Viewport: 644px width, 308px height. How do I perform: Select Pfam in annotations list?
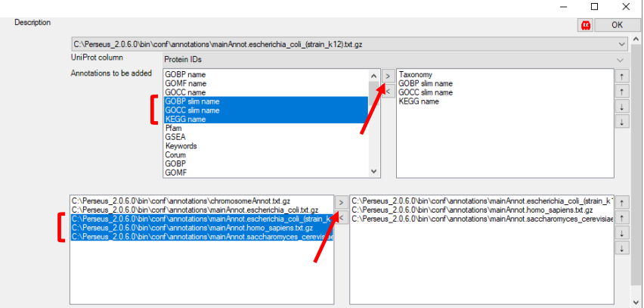point(174,129)
